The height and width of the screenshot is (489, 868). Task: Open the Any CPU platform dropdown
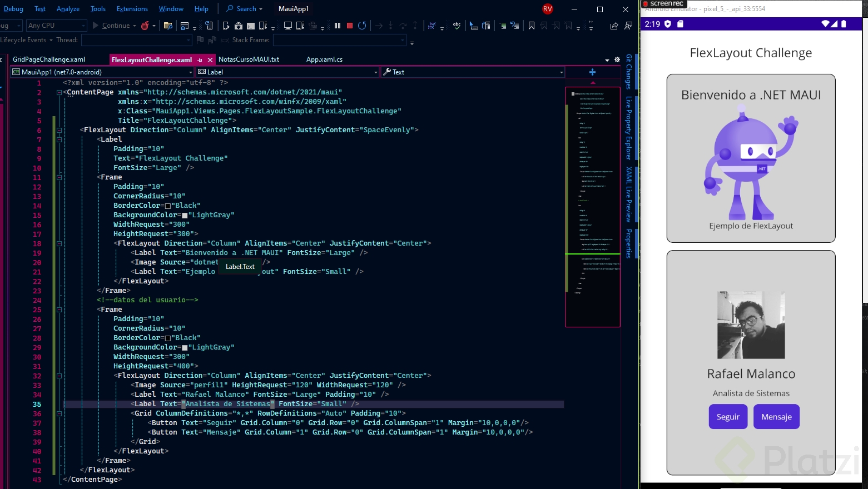(x=56, y=26)
